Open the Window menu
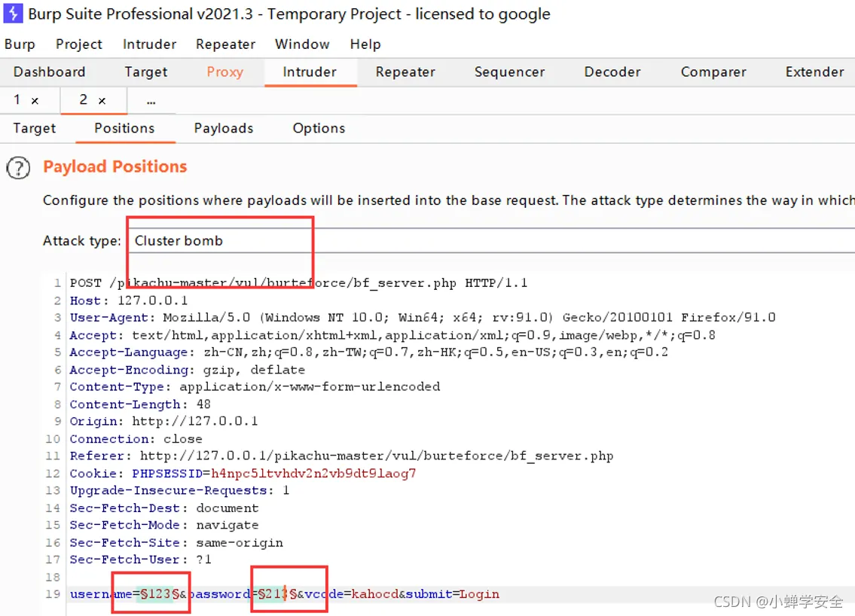855x616 pixels. point(302,44)
